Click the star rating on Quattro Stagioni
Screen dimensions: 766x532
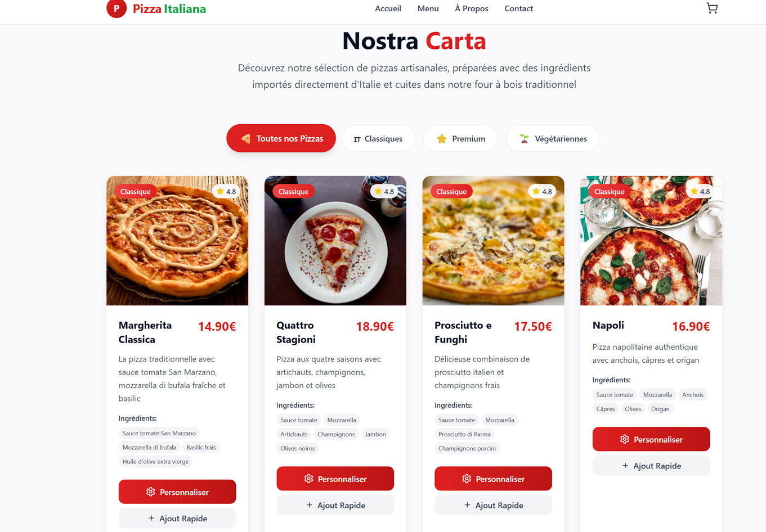(384, 192)
